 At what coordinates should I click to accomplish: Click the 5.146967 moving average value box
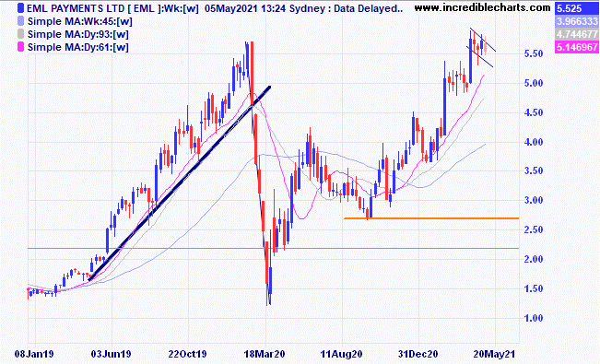pos(577,47)
